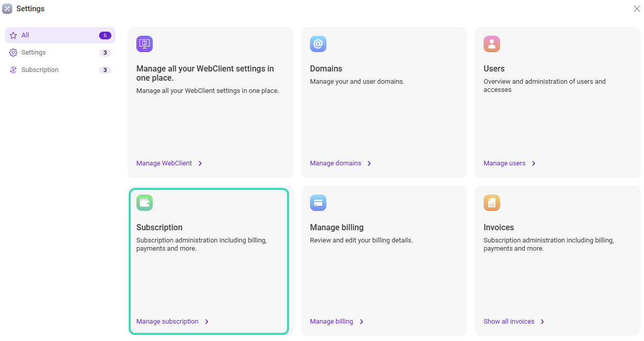This screenshot has width=644, height=341.
Task: Switch to the Settings filter in sidebar
Action: [x=33, y=52]
